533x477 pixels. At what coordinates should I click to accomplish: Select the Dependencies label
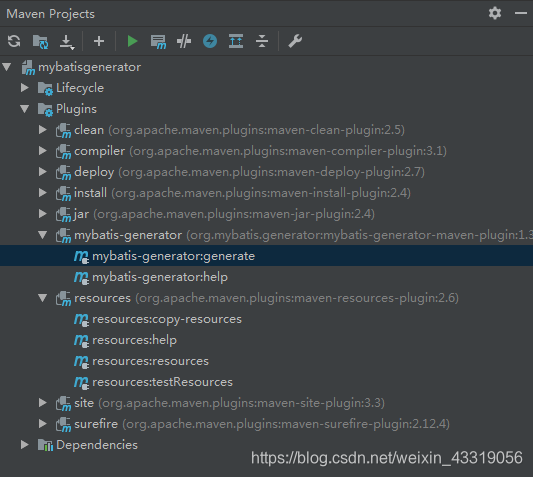coord(97,445)
